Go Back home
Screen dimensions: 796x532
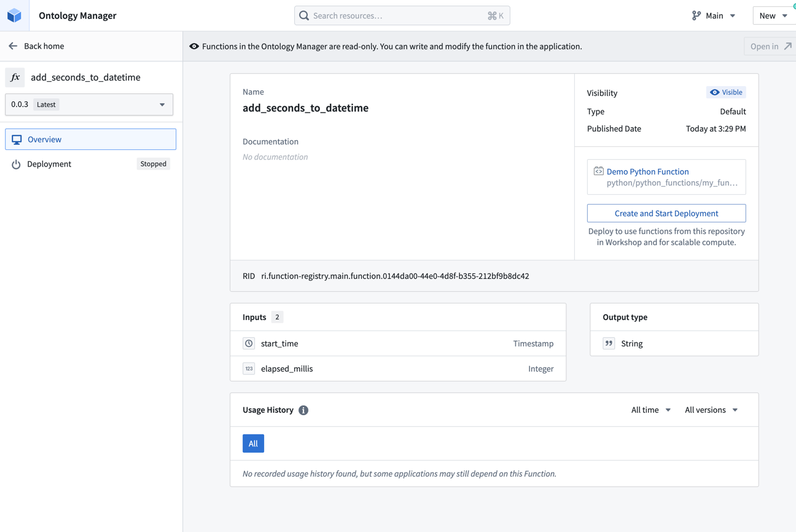point(36,46)
